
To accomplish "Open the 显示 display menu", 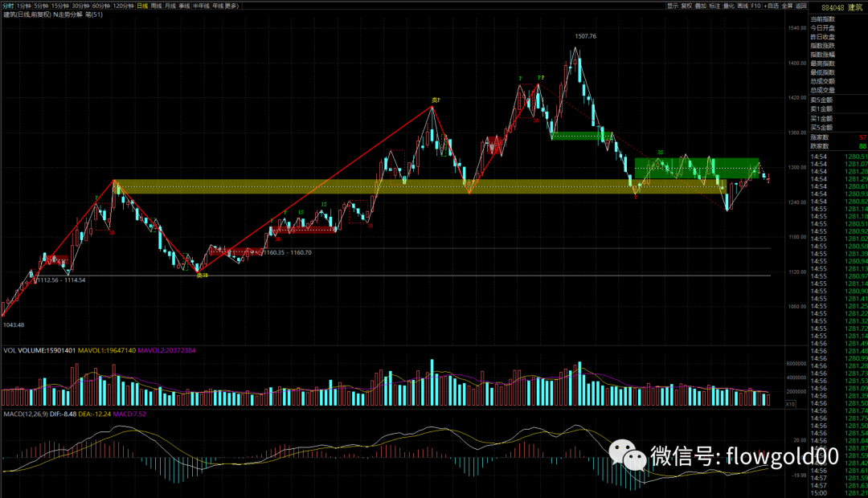I will pyautogui.click(x=673, y=6).
